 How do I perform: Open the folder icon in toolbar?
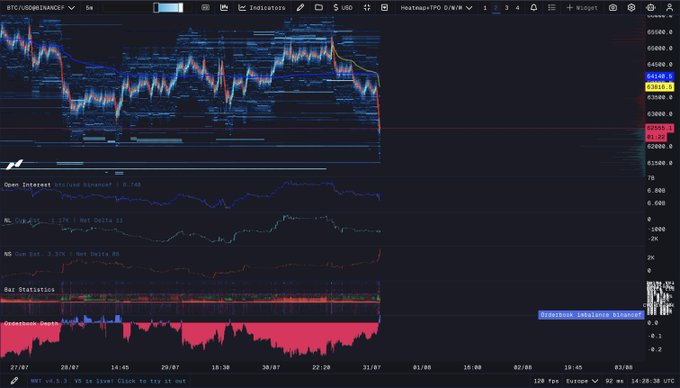(x=319, y=7)
